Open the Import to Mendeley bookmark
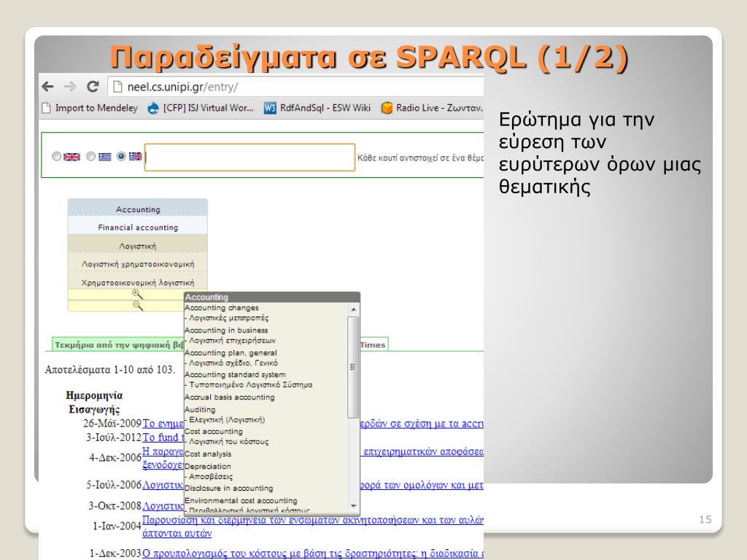The width and height of the screenshot is (747, 560). point(90,108)
